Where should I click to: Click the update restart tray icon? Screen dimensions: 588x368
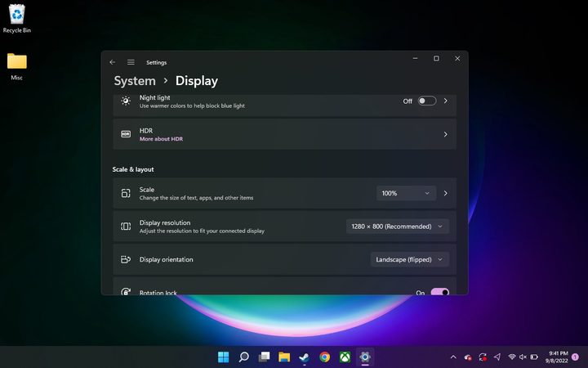pyautogui.click(x=483, y=357)
